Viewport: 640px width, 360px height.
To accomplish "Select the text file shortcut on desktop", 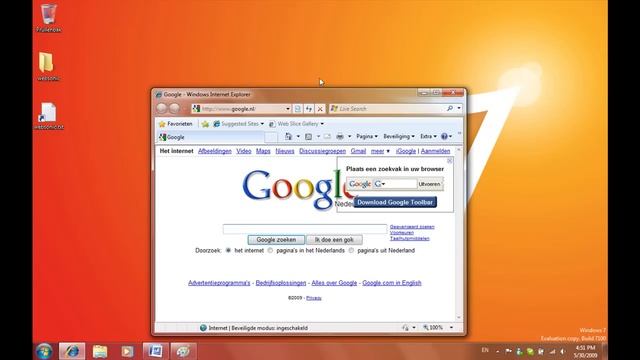I will click(48, 116).
